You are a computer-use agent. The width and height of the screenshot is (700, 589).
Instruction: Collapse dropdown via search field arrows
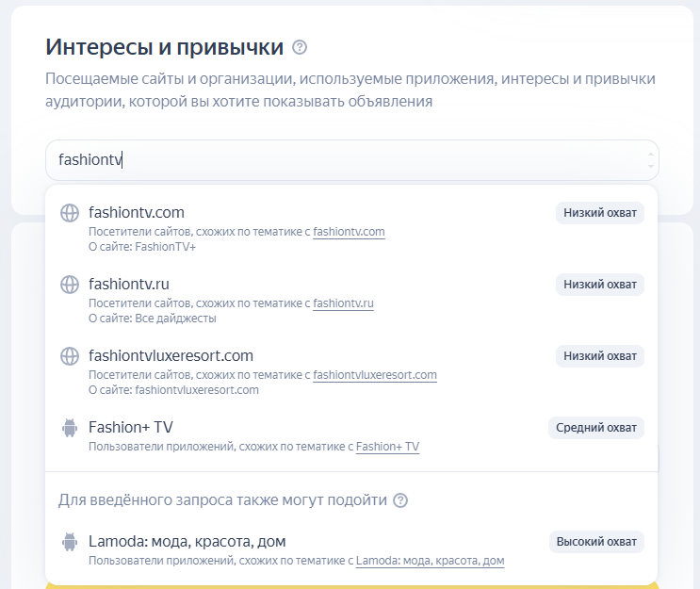[x=650, y=160]
